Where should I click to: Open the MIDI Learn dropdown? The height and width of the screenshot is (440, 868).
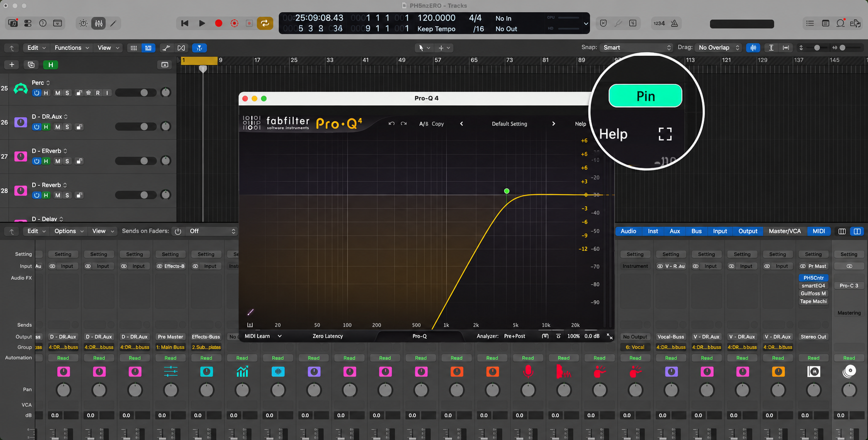(263, 336)
